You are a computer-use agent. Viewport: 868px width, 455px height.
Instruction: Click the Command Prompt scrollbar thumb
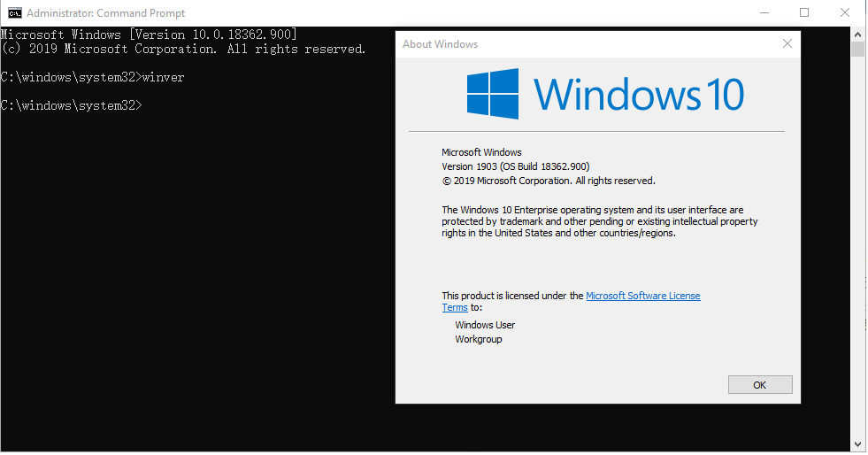[858, 49]
